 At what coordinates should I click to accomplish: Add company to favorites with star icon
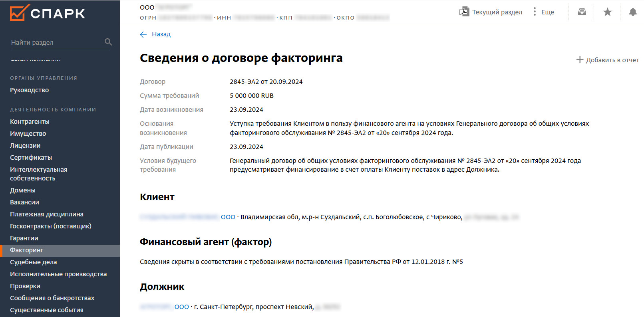point(608,12)
